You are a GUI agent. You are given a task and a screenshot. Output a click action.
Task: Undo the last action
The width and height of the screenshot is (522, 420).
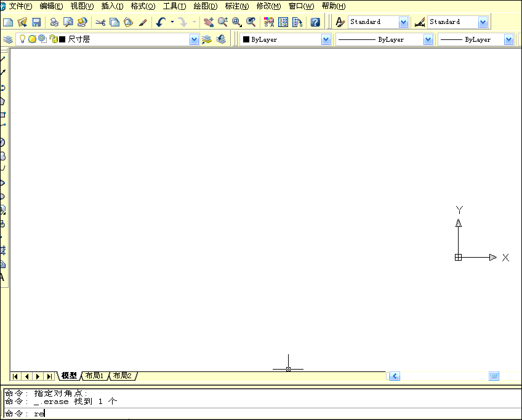point(161,22)
